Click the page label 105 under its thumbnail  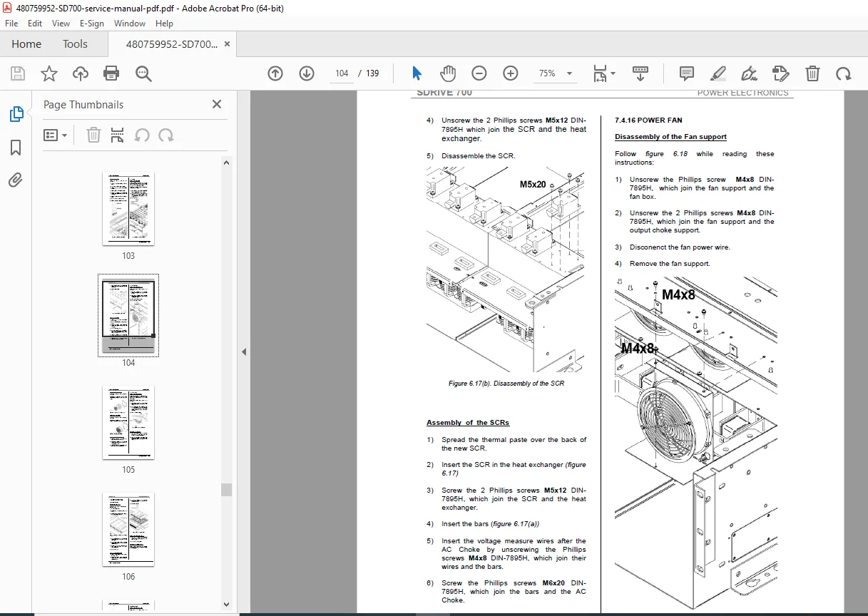pos(128,470)
